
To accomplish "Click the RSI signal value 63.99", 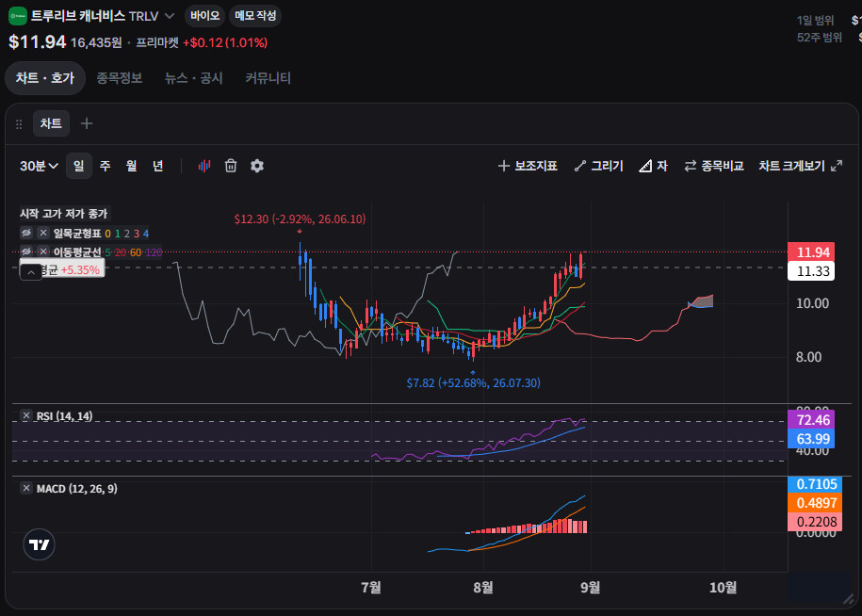I will (x=811, y=439).
